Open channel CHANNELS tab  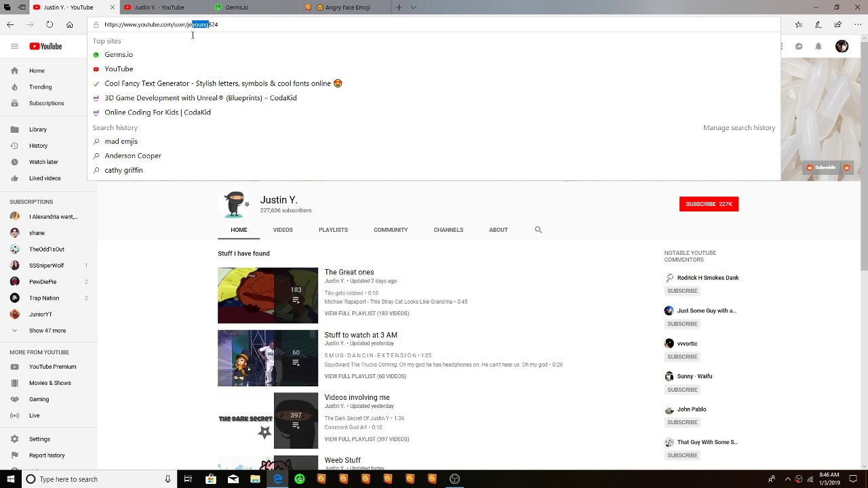point(448,230)
